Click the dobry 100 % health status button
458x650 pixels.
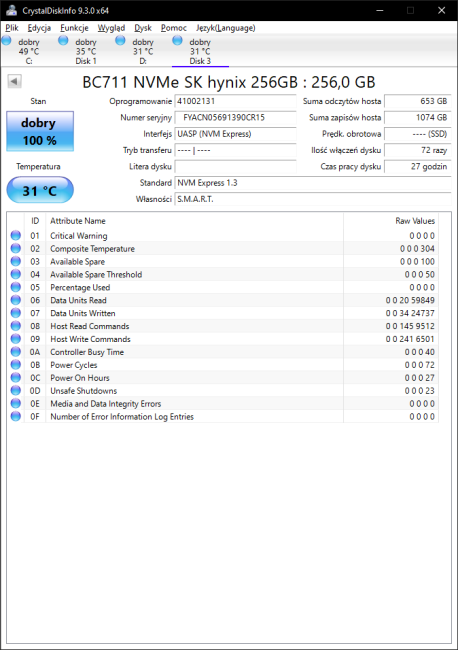click(x=40, y=131)
